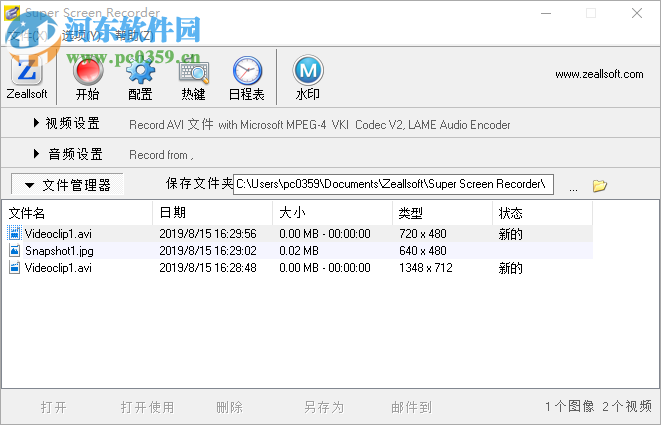
Task: Open the 选项 menu
Action: (81, 35)
